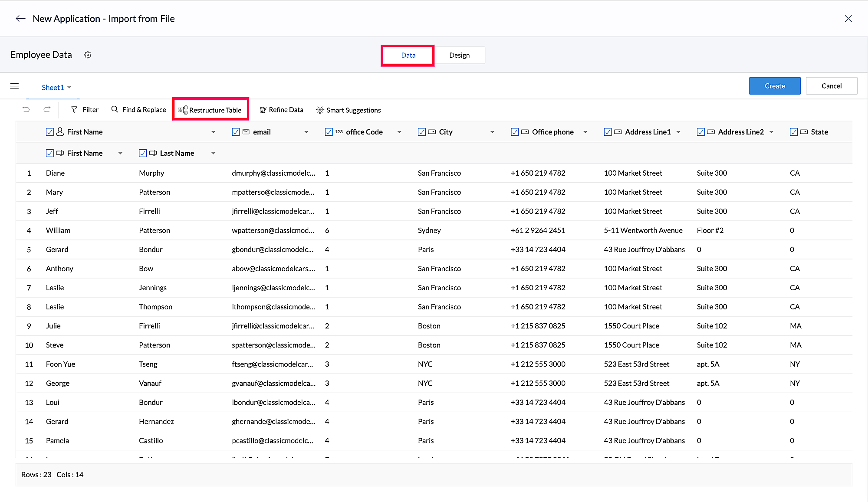Expand the Sheet1 dropdown
Viewport: 868px width, 502px height.
click(x=69, y=88)
